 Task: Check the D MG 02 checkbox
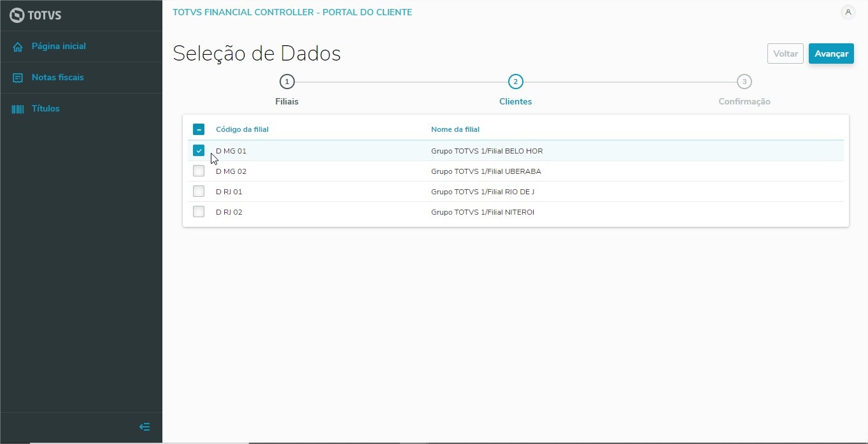click(x=199, y=171)
